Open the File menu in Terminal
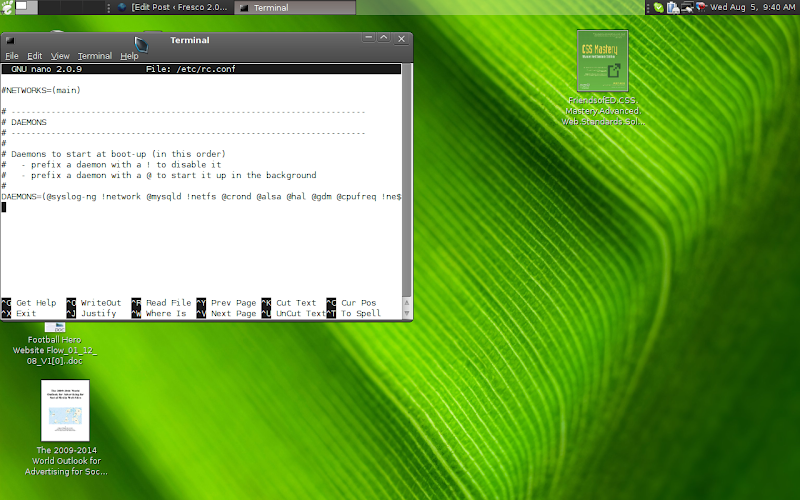The width and height of the screenshot is (800, 500). (x=12, y=56)
